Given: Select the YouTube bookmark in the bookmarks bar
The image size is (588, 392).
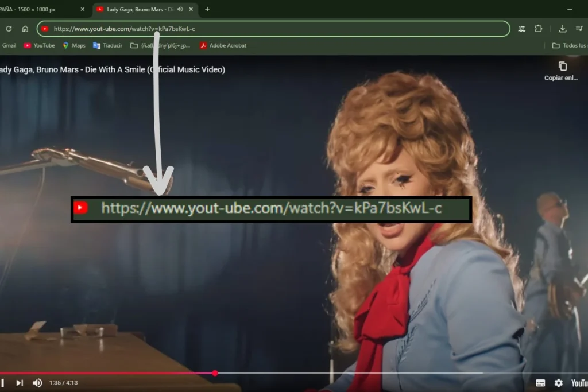Looking at the screenshot, I should click(38, 45).
